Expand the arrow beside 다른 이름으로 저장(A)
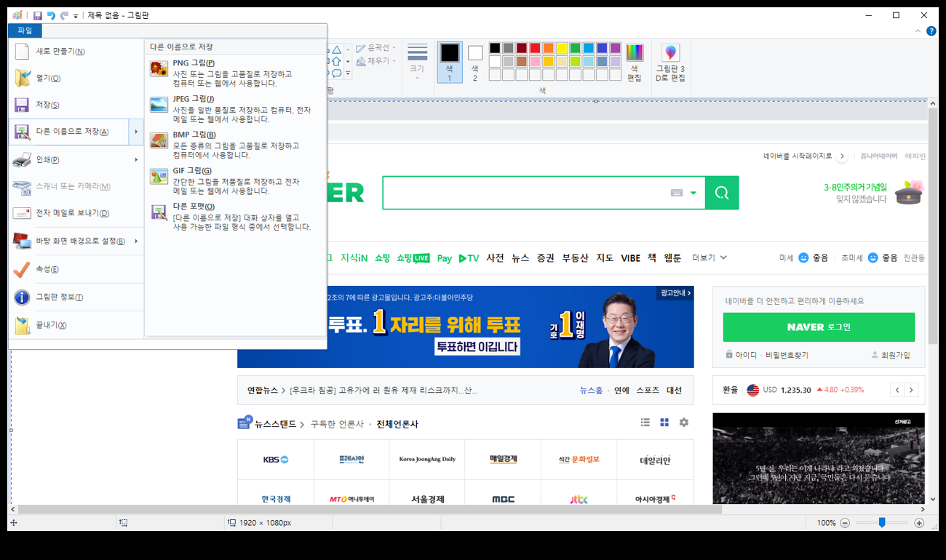 (136, 132)
